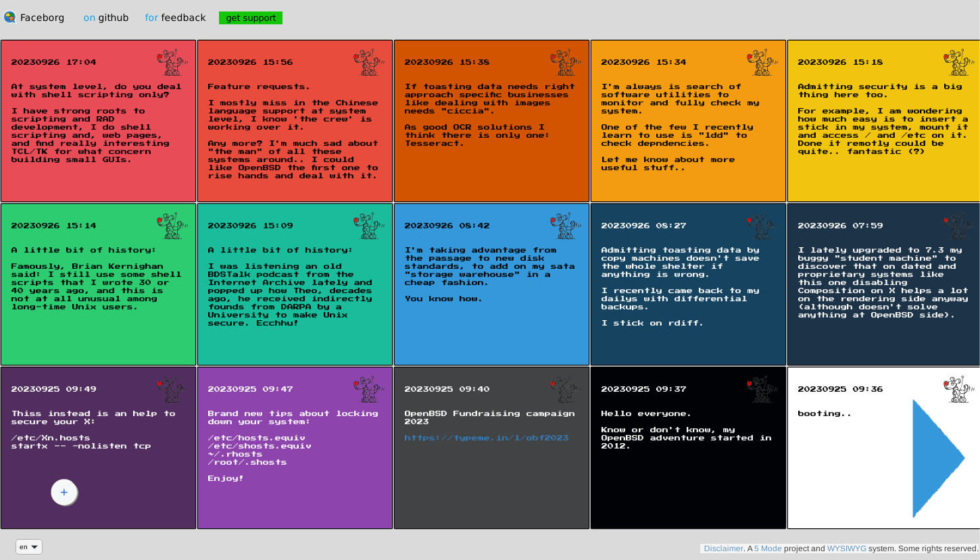Click mascot icon on 15:38 orange post
The width and height of the screenshot is (980, 560).
coord(564,62)
